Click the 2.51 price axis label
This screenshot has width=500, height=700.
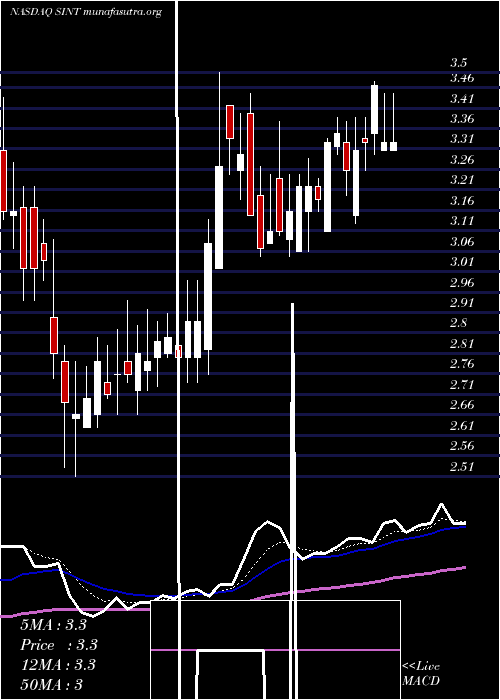(462, 467)
